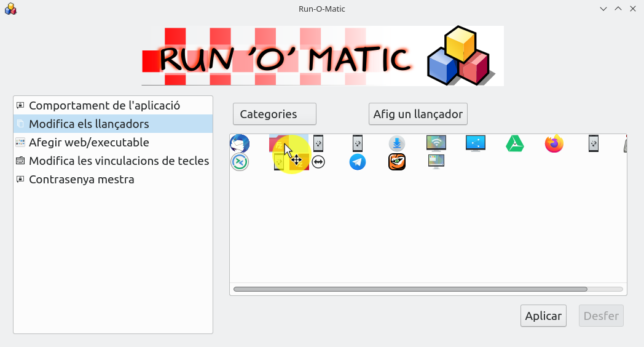Select the phone launcher right of Firefox
This screenshot has height=347, width=644.
pos(594,144)
